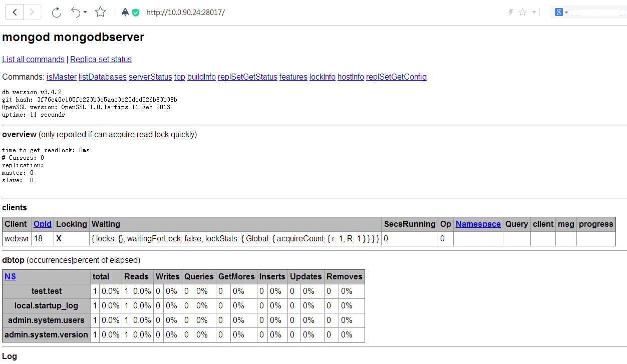The image size is (627, 364).
Task: Click the 'time to get readlock: 0ms' line
Action: click(x=46, y=150)
